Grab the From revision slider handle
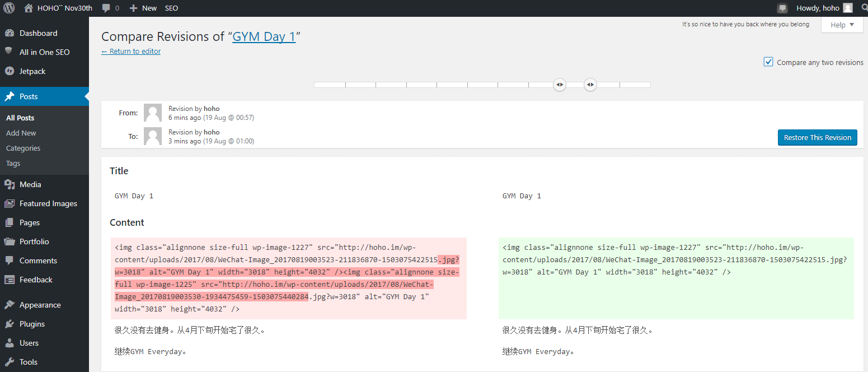This screenshot has height=372, width=868. click(x=559, y=85)
